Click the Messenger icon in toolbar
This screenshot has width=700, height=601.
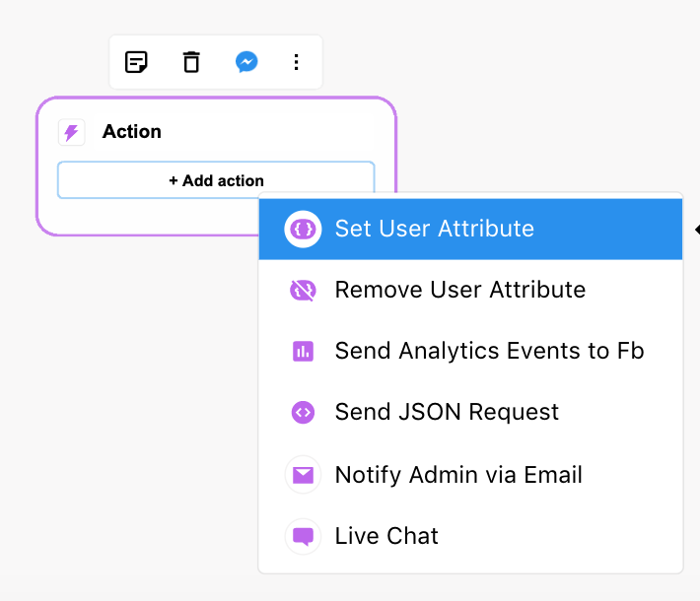pos(246,62)
